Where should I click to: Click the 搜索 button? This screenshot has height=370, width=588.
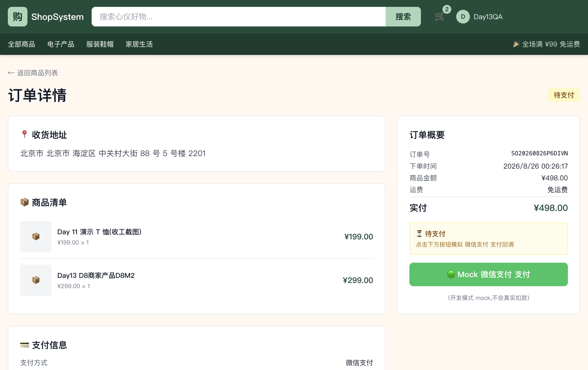click(403, 17)
